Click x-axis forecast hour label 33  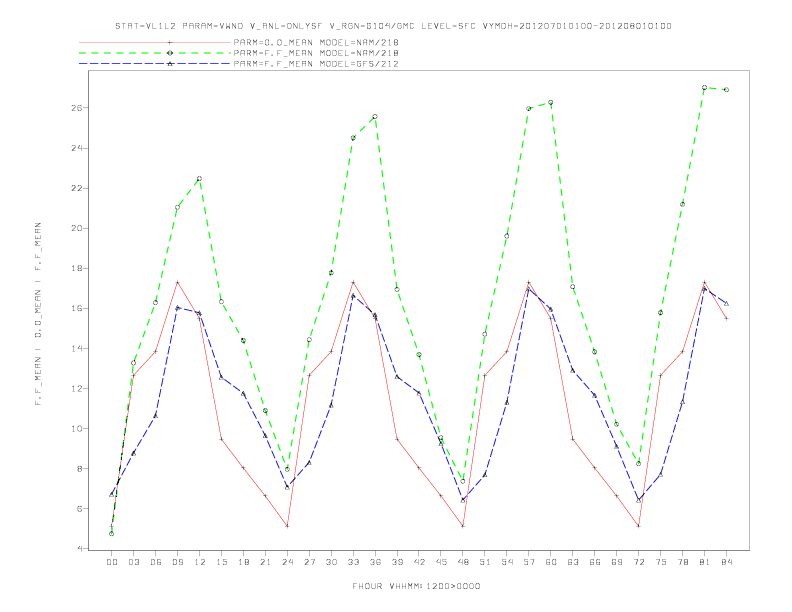point(353,562)
